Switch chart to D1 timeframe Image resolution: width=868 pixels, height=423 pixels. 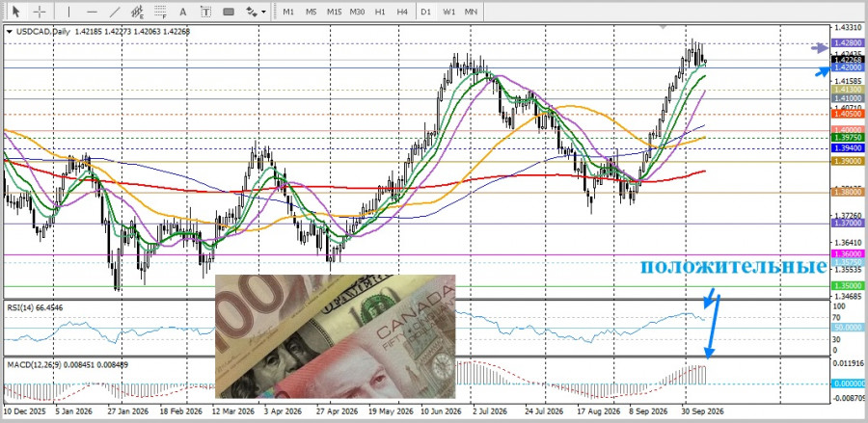(425, 11)
